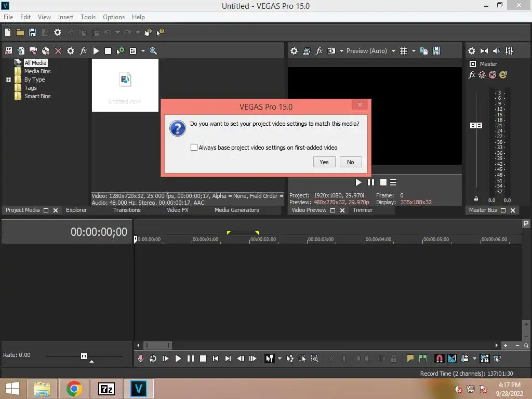532x399 pixels.
Task: Pause in the Video Preview window
Action: click(x=371, y=182)
